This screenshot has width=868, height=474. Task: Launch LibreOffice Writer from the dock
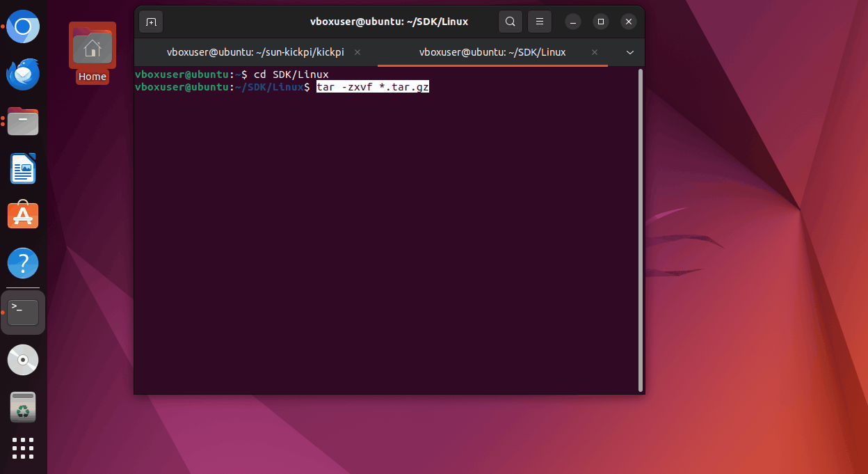click(x=23, y=169)
